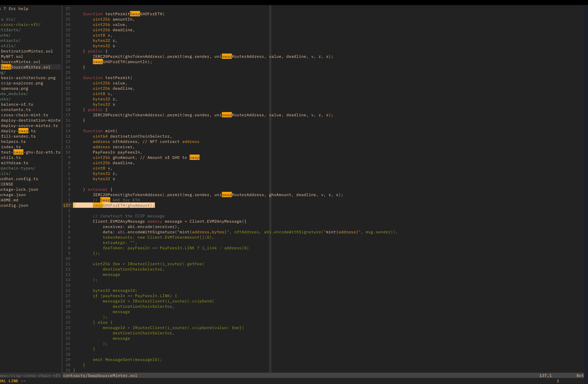Open test-swap-gho-for-eth.ts in the tree
Image resolution: width=588 pixels, height=384 pixels.
31,152
